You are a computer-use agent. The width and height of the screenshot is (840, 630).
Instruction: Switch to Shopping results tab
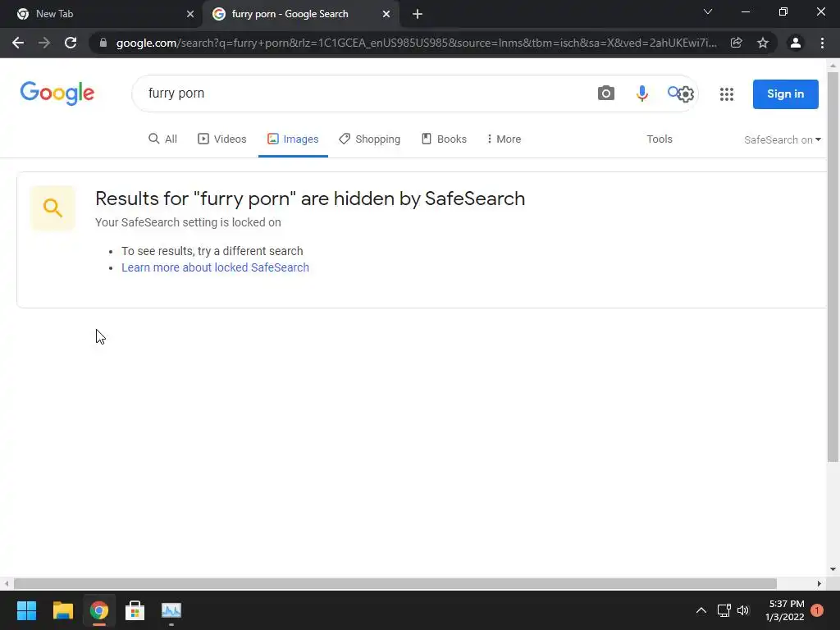tap(370, 139)
